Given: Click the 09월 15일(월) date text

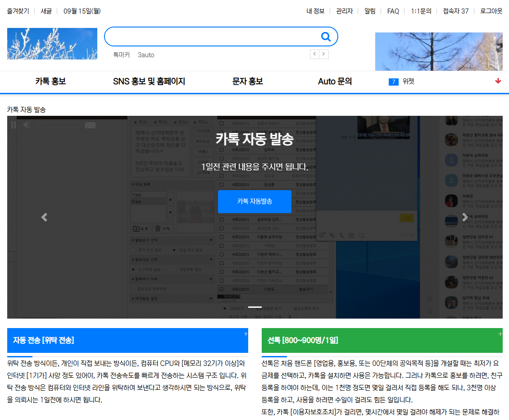Looking at the screenshot, I should click(x=82, y=11).
